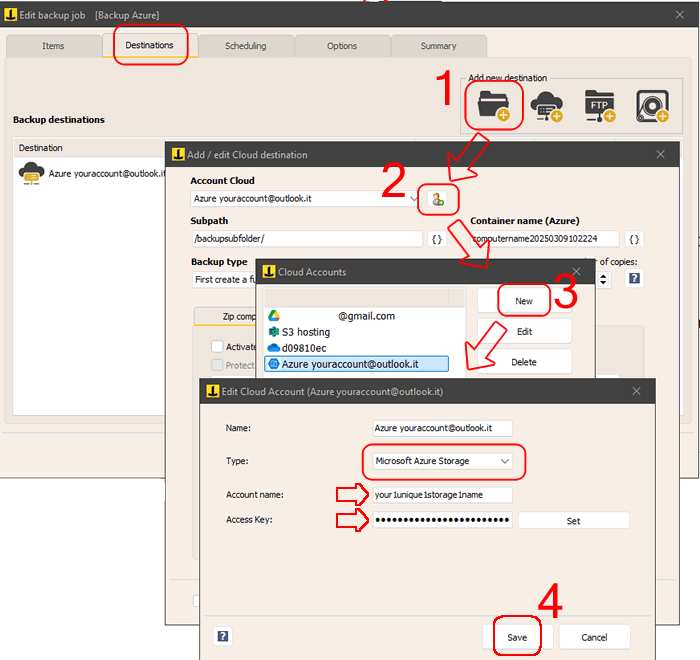Viewport: 700px width, 660px height.
Task: Click help icon beside number of copies
Action: click(634, 279)
